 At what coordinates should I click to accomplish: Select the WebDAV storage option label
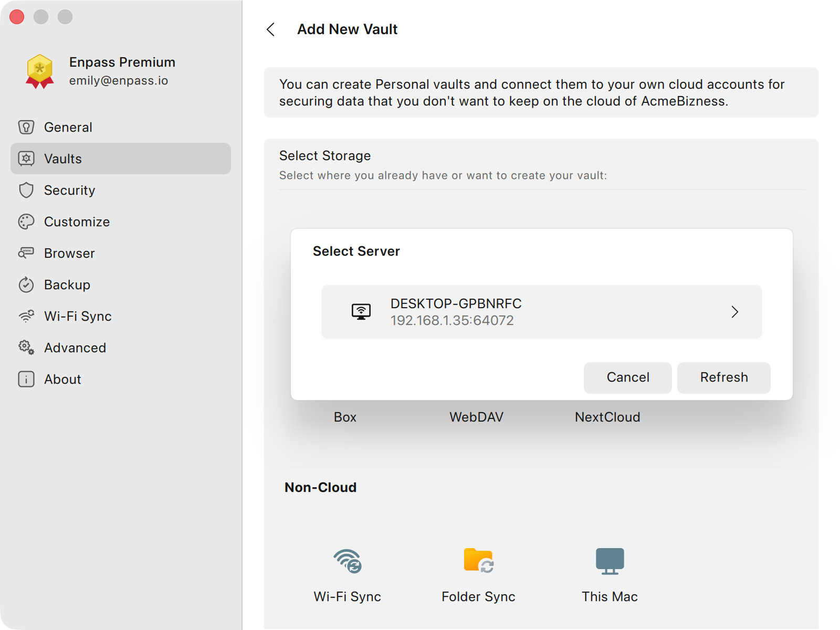tap(476, 417)
